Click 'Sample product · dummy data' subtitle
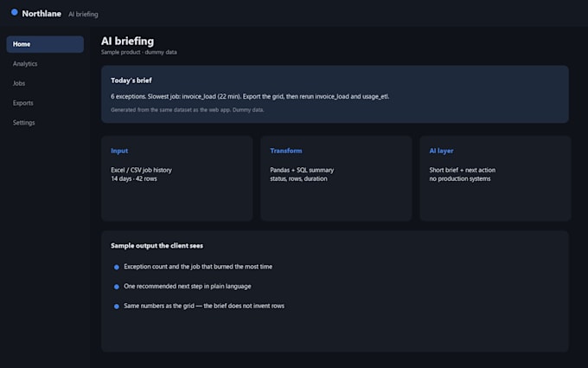588x368 pixels. [x=139, y=52]
